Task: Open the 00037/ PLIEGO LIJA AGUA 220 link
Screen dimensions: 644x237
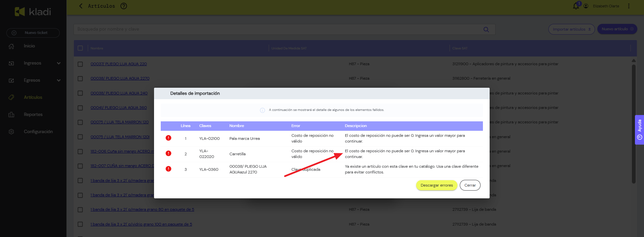Action: point(118,64)
